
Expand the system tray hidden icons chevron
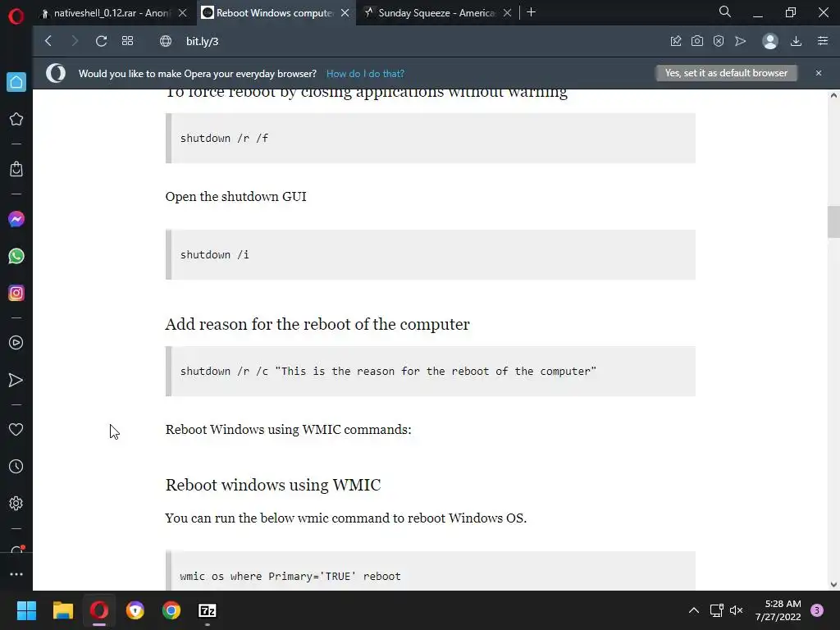click(694, 610)
